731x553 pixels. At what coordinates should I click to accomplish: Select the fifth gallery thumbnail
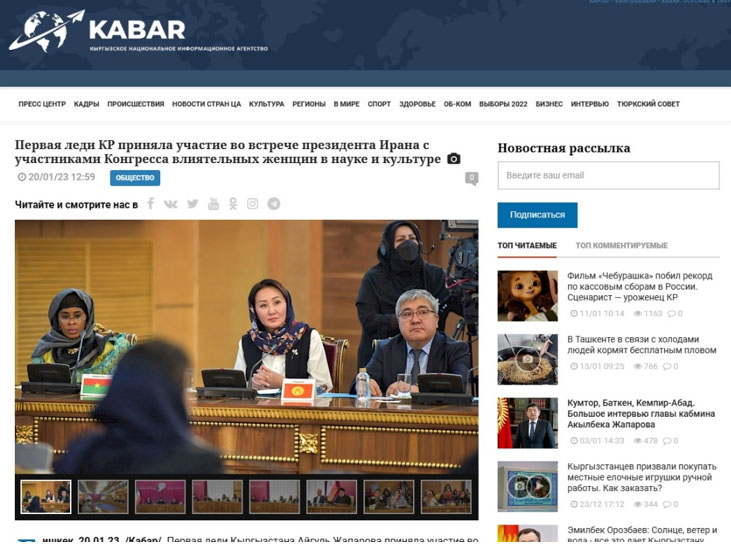pos(274,497)
